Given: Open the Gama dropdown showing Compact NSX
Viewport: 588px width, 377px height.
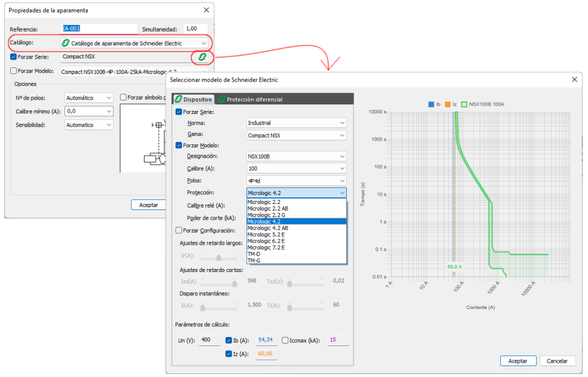Looking at the screenshot, I should 296,135.
